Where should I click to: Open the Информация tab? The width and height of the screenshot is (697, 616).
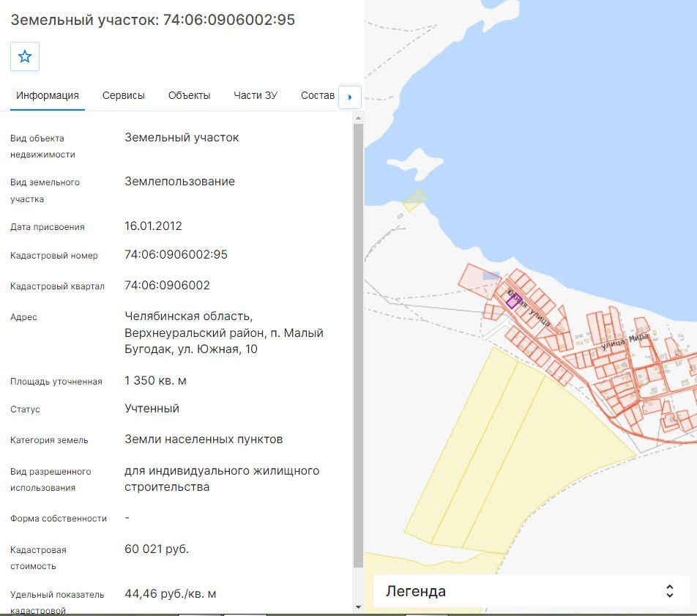(x=47, y=96)
